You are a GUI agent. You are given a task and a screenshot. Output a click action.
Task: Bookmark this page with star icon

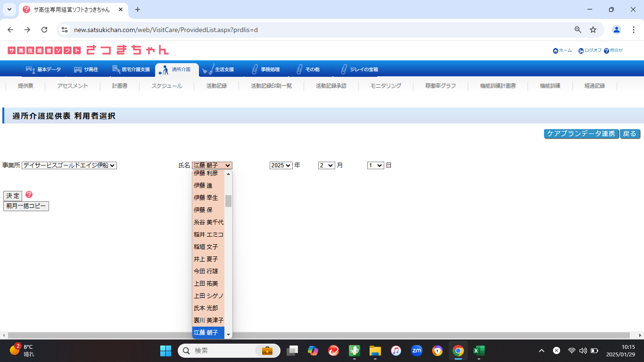tap(593, 30)
